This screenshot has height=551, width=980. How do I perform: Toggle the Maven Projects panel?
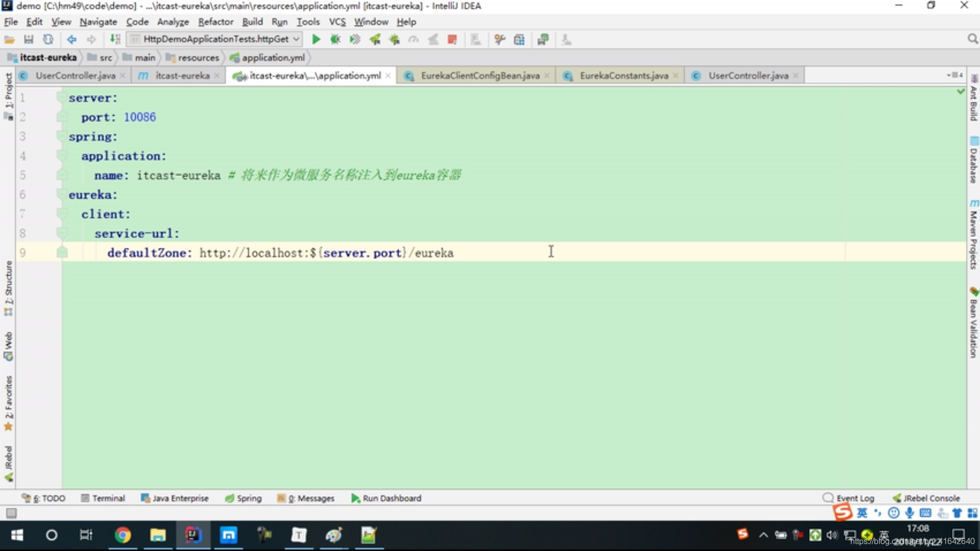(x=973, y=235)
